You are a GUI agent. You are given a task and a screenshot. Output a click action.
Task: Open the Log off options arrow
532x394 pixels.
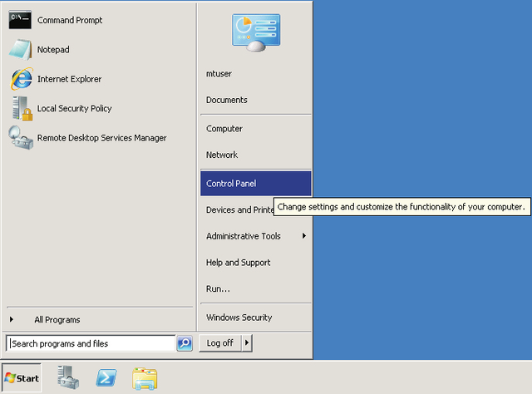247,343
